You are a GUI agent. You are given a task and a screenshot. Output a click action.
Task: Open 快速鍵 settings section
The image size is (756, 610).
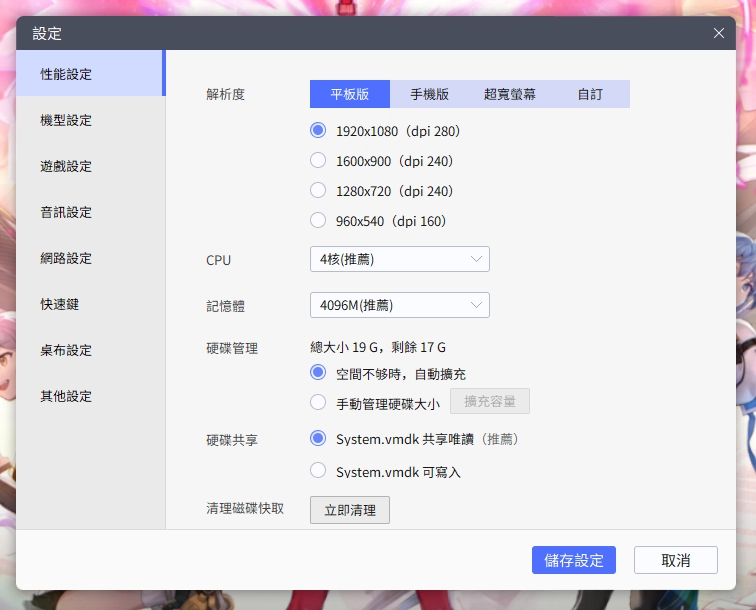click(x=60, y=304)
